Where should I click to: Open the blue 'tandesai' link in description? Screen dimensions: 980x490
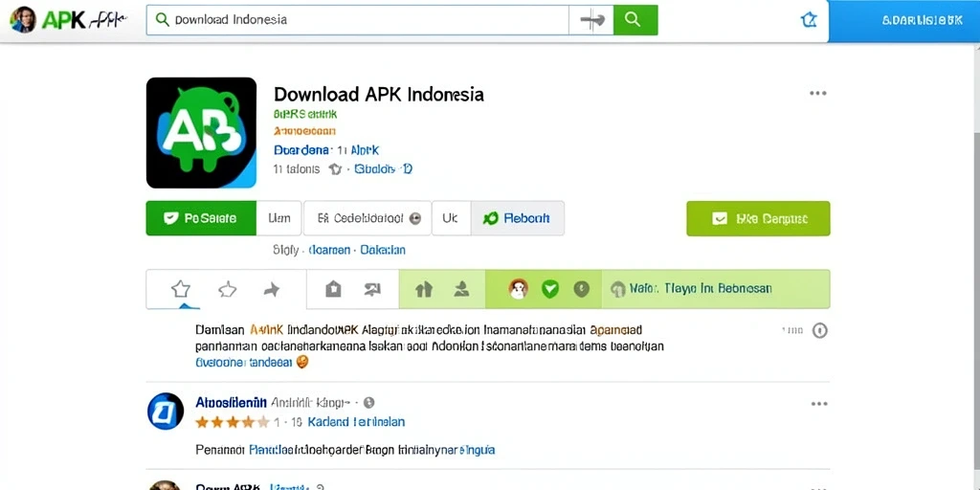[271, 362]
